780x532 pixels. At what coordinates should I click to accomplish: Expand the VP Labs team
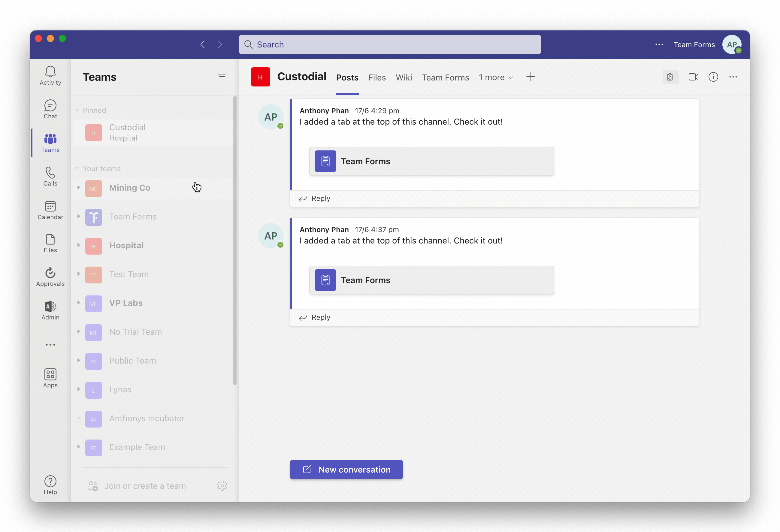click(x=79, y=303)
